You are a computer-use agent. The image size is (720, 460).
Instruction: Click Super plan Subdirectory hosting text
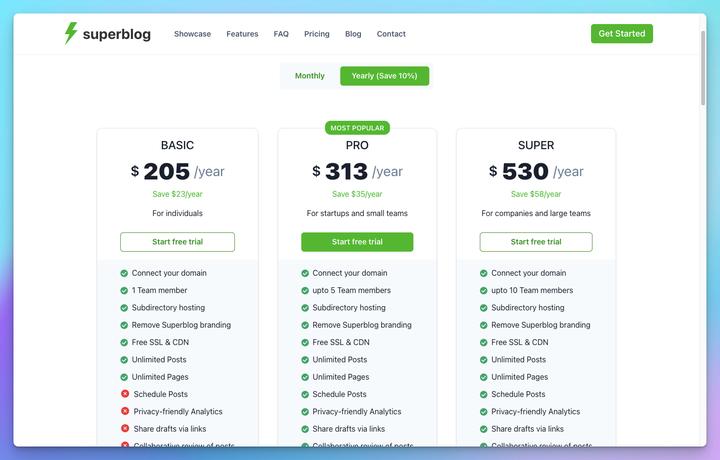coord(528,308)
